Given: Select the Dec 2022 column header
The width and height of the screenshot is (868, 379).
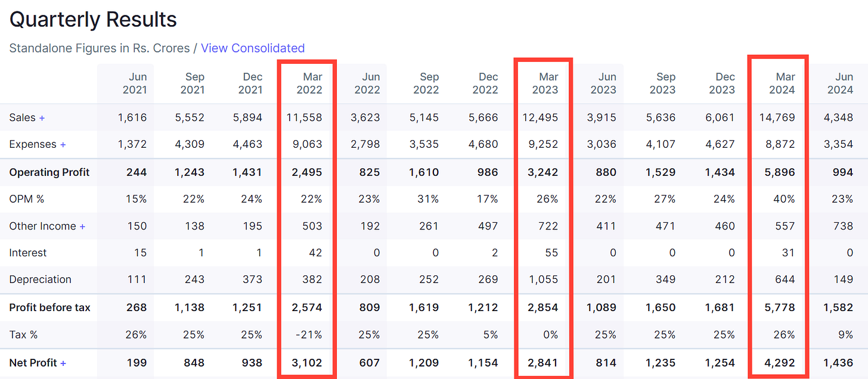Looking at the screenshot, I should (x=485, y=83).
